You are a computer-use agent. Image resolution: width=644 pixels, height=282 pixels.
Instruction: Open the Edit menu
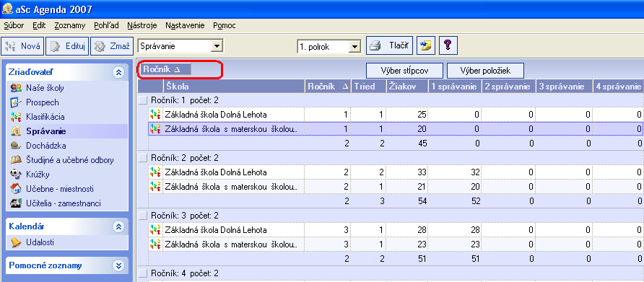(x=39, y=25)
